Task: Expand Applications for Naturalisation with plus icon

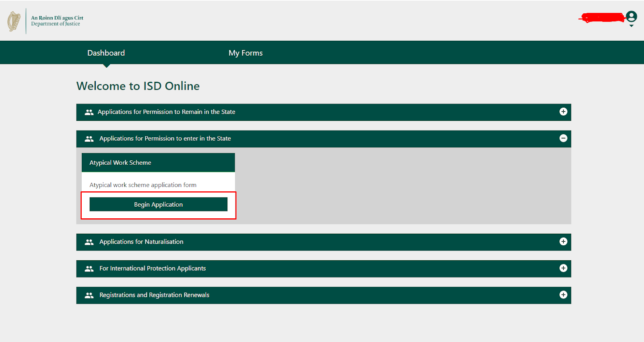Action: [563, 241]
